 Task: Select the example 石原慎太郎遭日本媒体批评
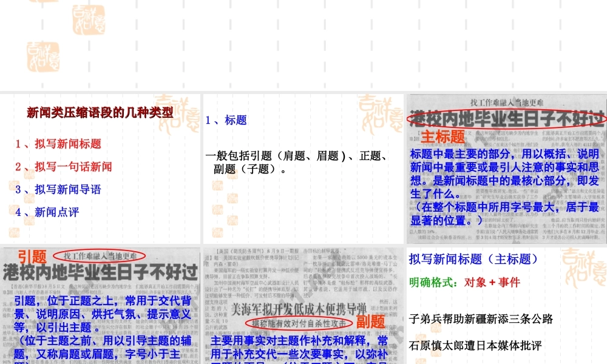[x=475, y=345]
